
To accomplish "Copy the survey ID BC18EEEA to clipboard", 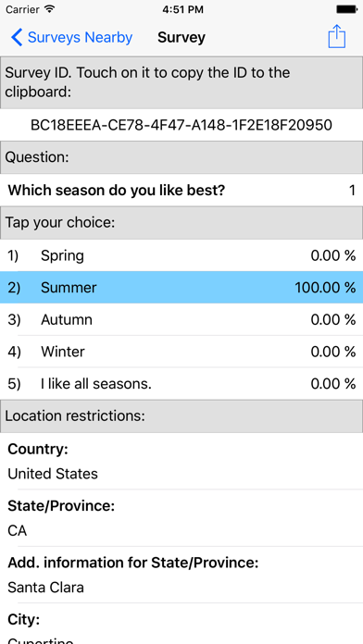I will (x=181, y=125).
